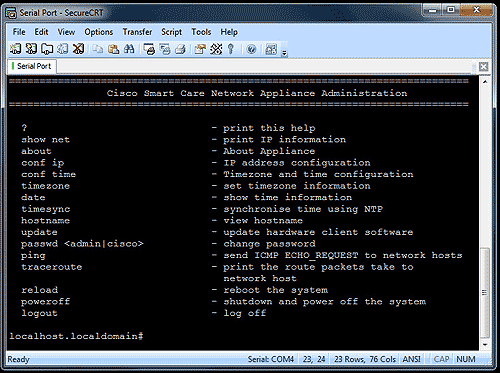The height and width of the screenshot is (373, 500).
Task: Open the Edit menu
Action: 41,32
